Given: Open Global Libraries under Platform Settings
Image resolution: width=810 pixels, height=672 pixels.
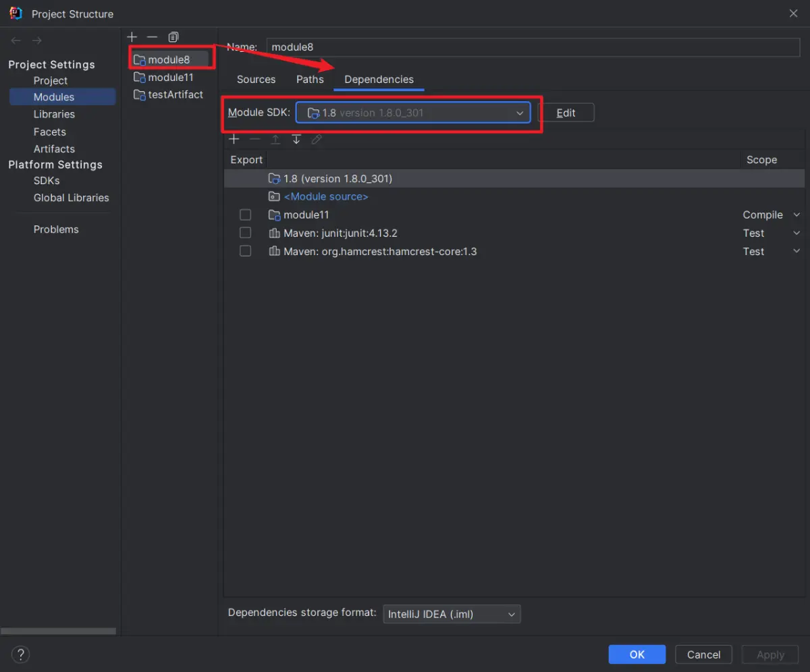Looking at the screenshot, I should pos(71,198).
